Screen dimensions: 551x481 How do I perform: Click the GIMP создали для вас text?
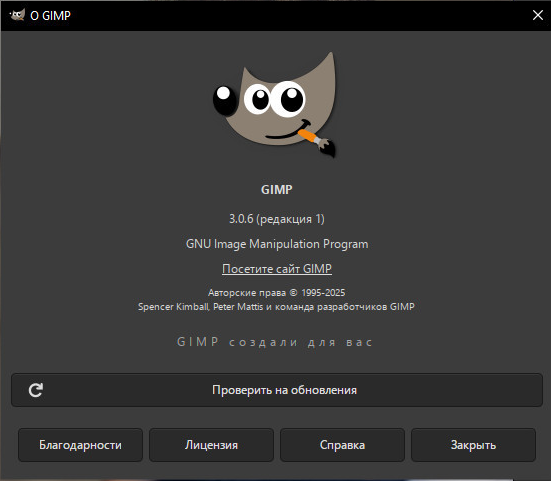coord(274,342)
